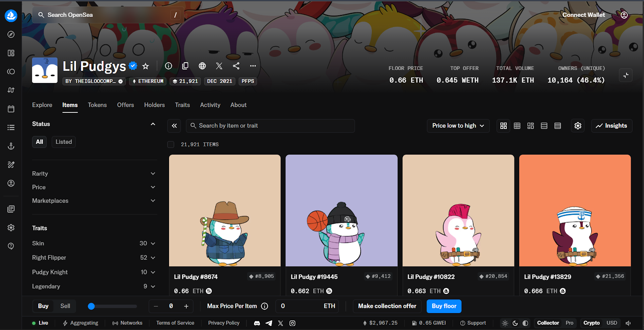Expand the Skin trait filter
This screenshot has height=330, width=644.
(x=93, y=243)
